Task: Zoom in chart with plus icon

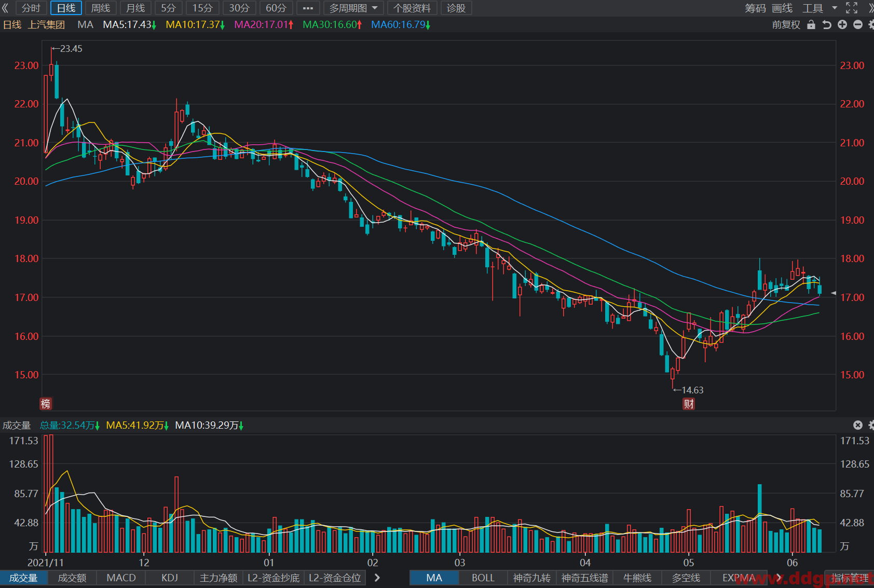Action: pyautogui.click(x=842, y=24)
